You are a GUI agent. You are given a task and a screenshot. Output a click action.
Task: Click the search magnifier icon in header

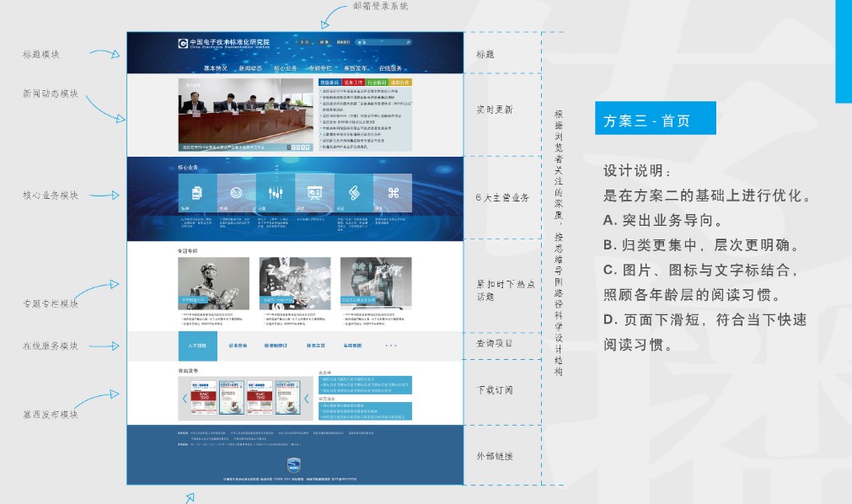coord(408,41)
